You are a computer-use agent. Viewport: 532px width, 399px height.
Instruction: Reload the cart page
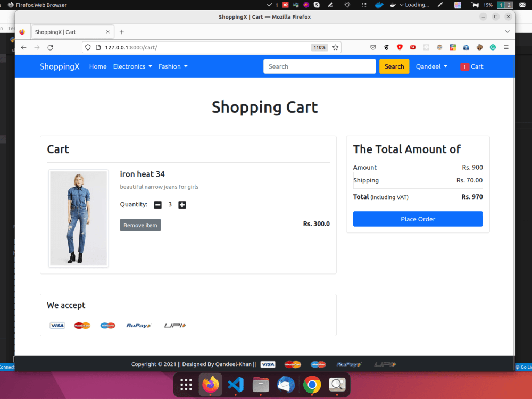(50, 47)
